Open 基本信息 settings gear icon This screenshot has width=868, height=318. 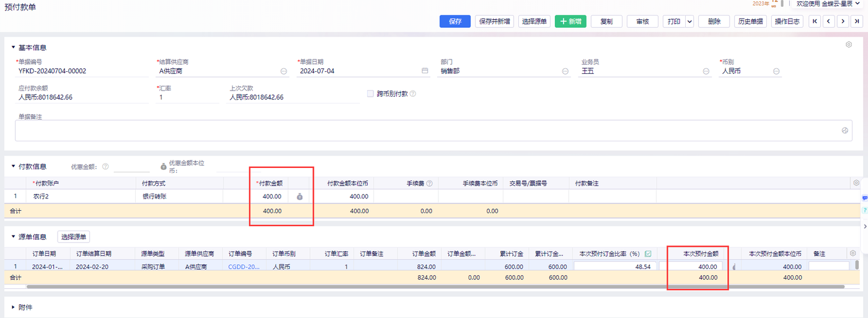point(849,45)
